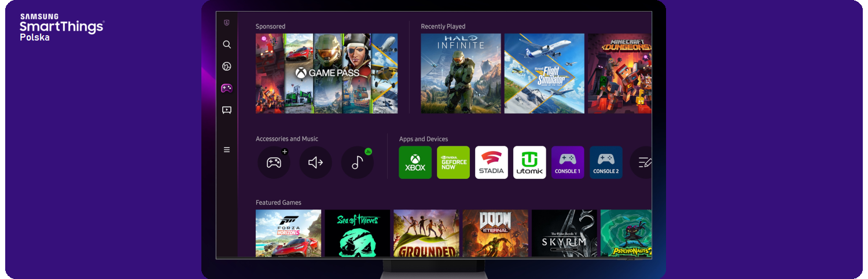Viewport: 868px width, 279px height.
Task: Open the Media icon in the sidebar
Action: click(x=227, y=110)
